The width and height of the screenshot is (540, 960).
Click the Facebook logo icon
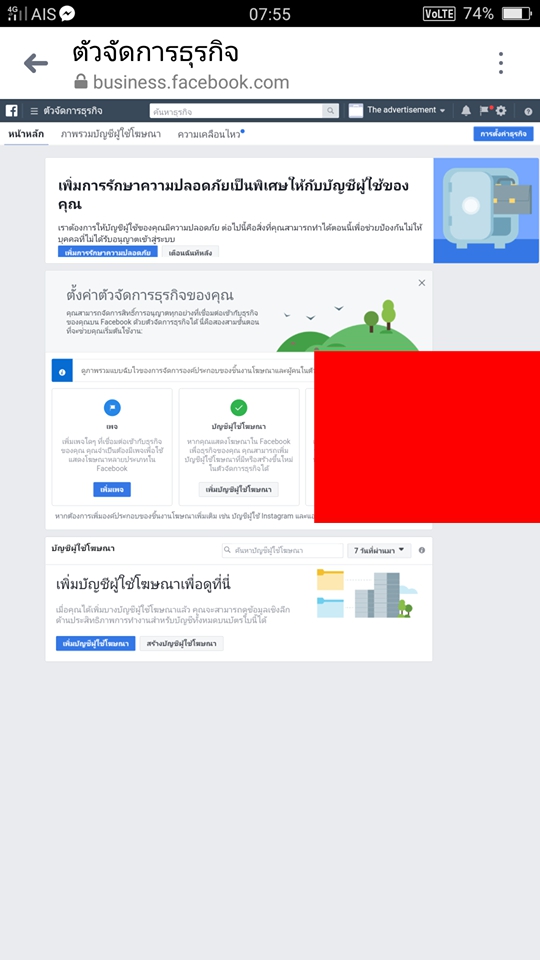pos(12,111)
